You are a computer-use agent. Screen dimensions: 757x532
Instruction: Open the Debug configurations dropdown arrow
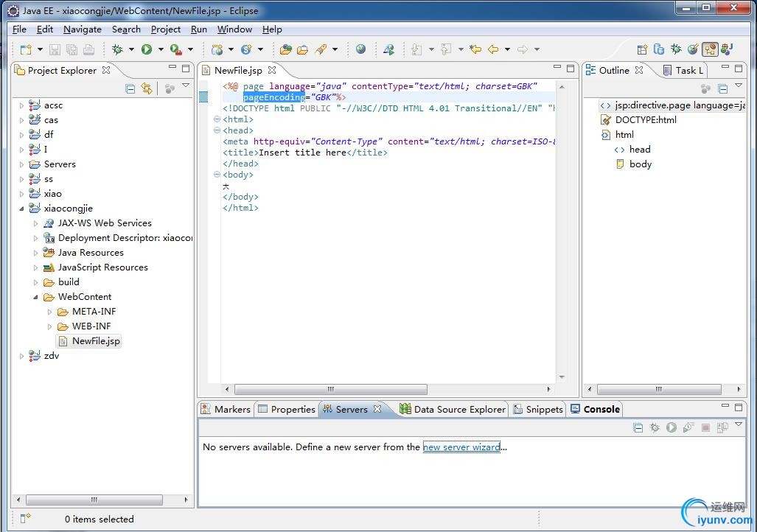pos(131,49)
